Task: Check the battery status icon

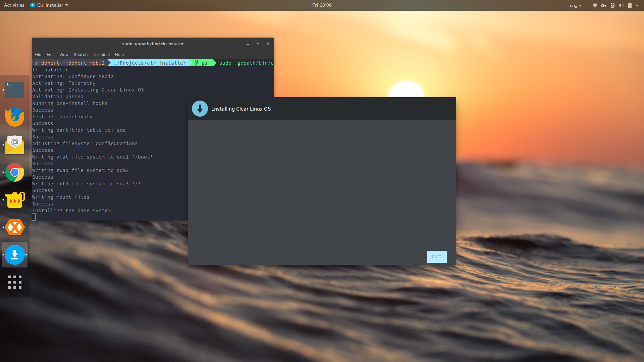Action: [x=630, y=5]
